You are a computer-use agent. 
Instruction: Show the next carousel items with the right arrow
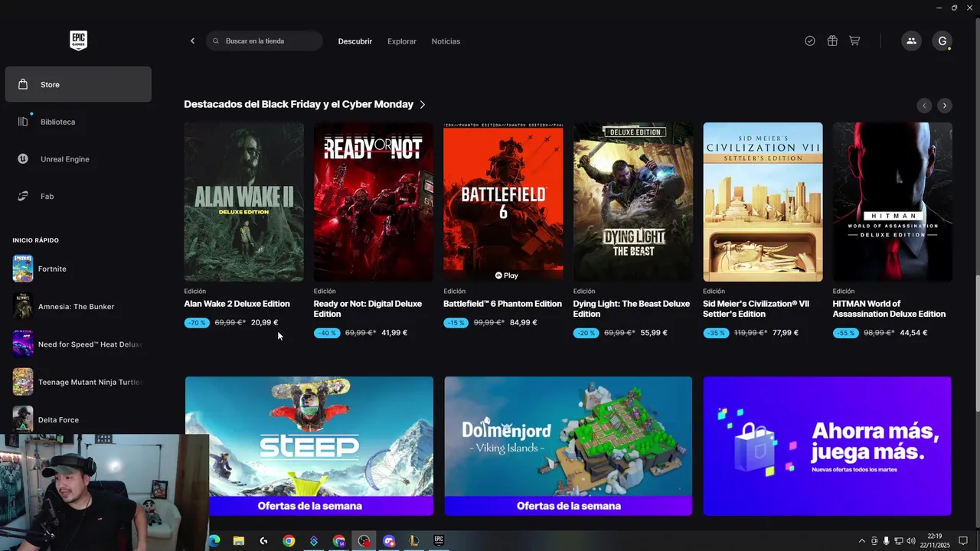coord(945,106)
